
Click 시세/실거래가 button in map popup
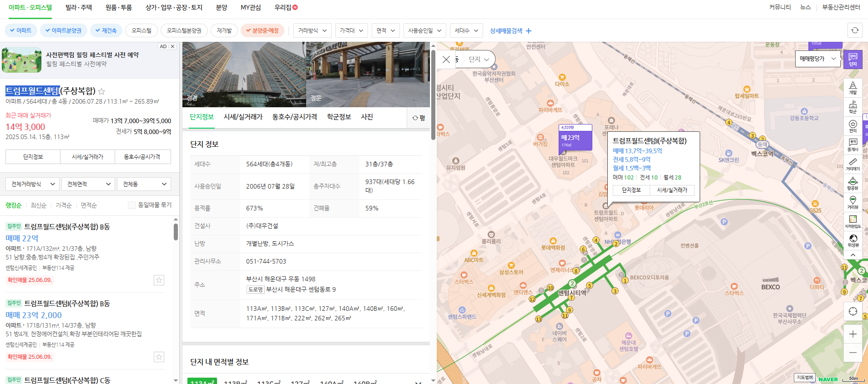(x=672, y=190)
